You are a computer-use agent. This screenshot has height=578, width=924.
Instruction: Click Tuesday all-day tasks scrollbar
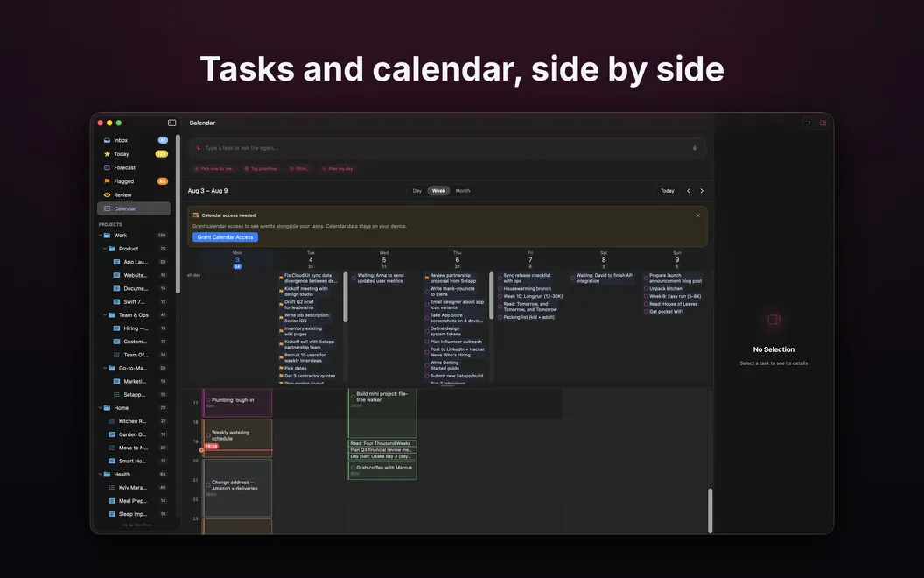click(x=346, y=296)
